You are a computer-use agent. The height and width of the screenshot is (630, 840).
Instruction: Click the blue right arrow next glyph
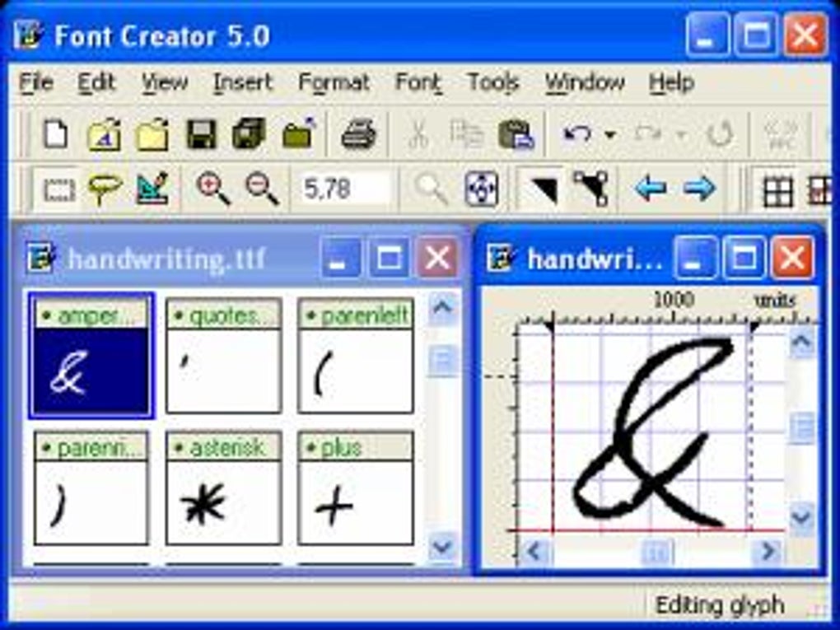click(x=699, y=189)
